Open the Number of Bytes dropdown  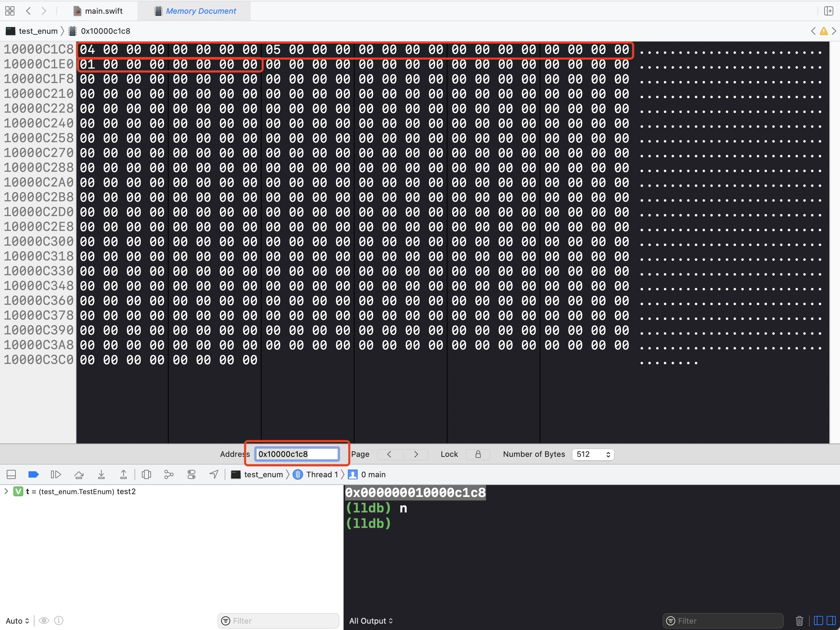593,454
